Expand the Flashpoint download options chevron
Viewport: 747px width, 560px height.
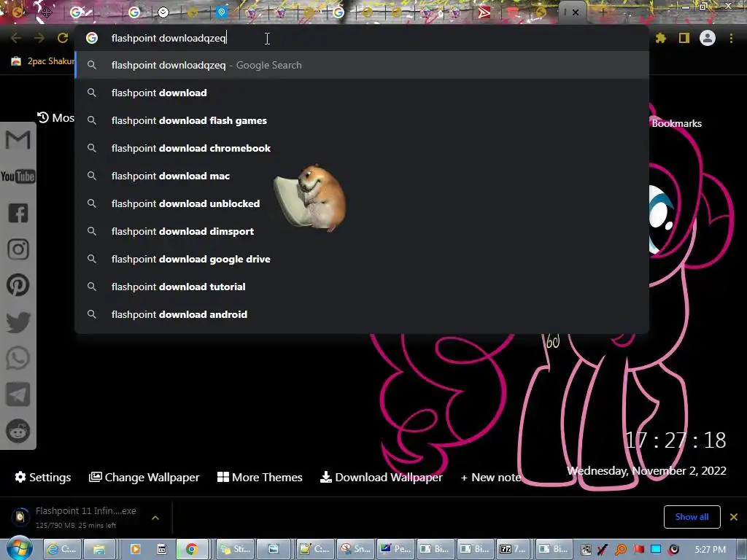pyautogui.click(x=155, y=518)
